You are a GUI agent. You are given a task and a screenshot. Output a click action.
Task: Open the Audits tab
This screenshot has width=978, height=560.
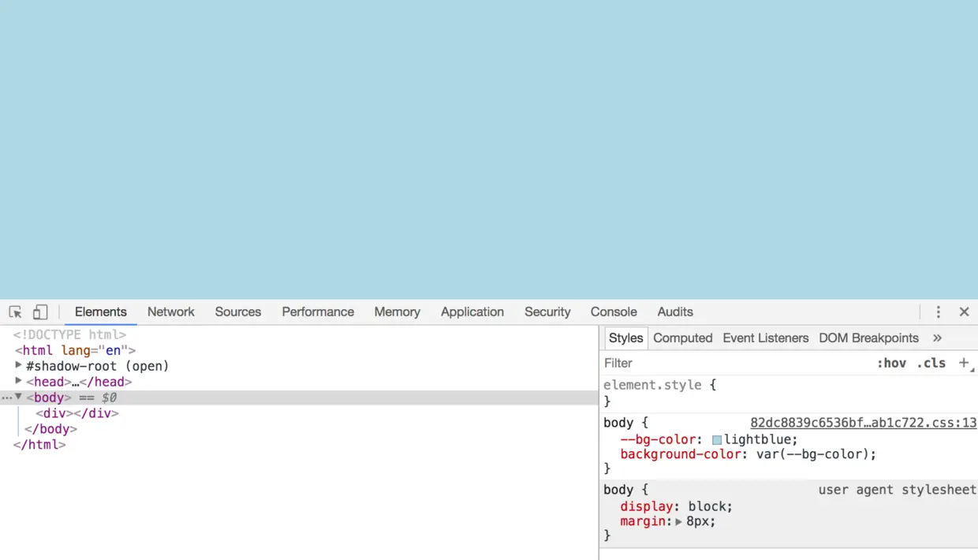tap(675, 312)
